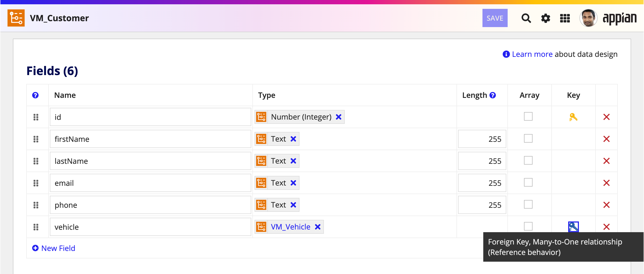The width and height of the screenshot is (644, 274).
Task: Check the Array box for firstName
Action: (528, 138)
